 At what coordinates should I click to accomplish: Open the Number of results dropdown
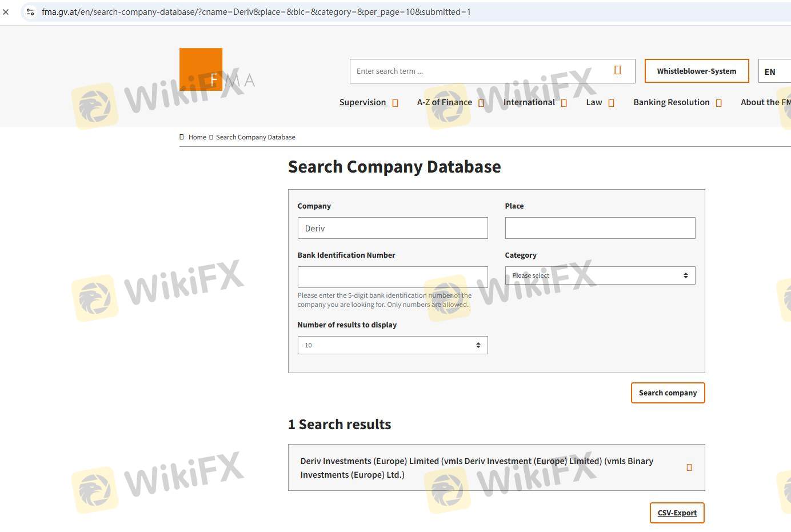(392, 345)
